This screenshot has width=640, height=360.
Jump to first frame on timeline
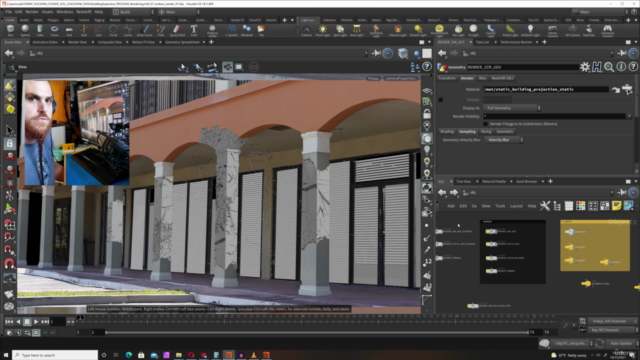click(x=9, y=322)
